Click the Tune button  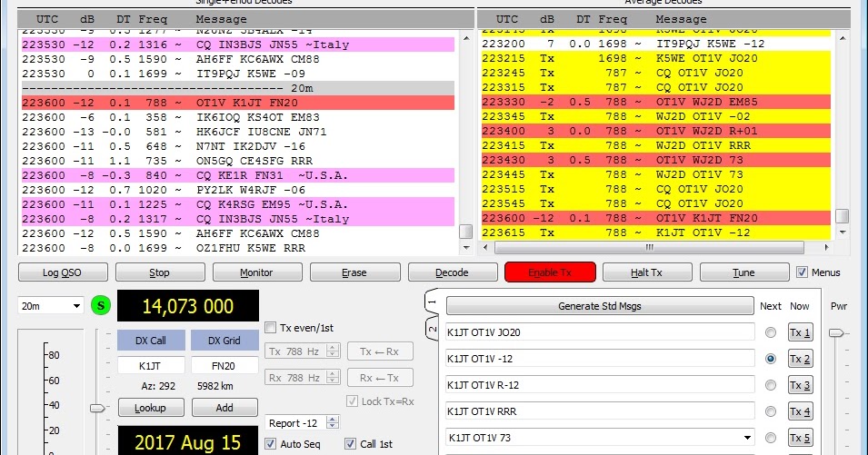[744, 272]
